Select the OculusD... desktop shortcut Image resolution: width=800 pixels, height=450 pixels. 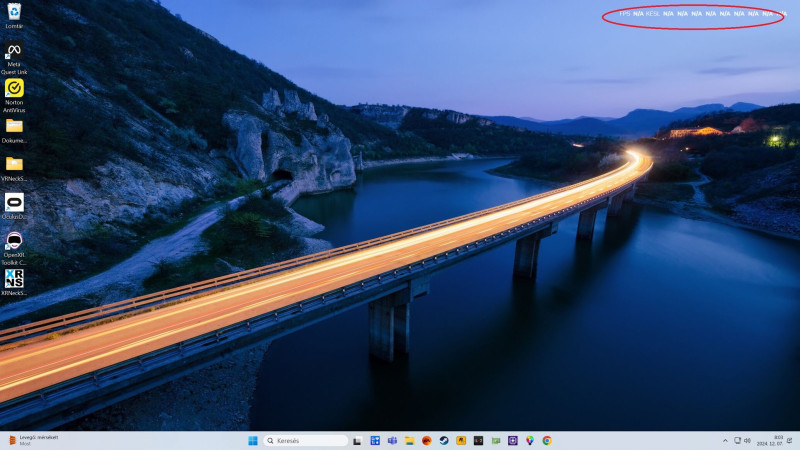pos(14,207)
